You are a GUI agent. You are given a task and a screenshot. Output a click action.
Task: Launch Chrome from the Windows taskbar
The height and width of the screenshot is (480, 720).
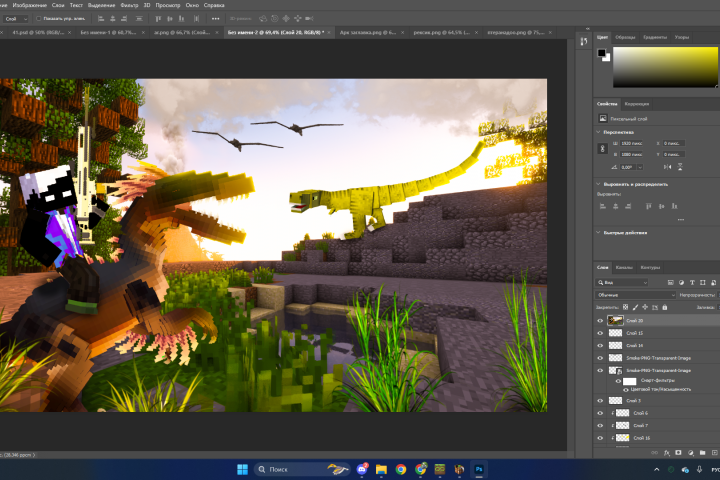coord(400,469)
